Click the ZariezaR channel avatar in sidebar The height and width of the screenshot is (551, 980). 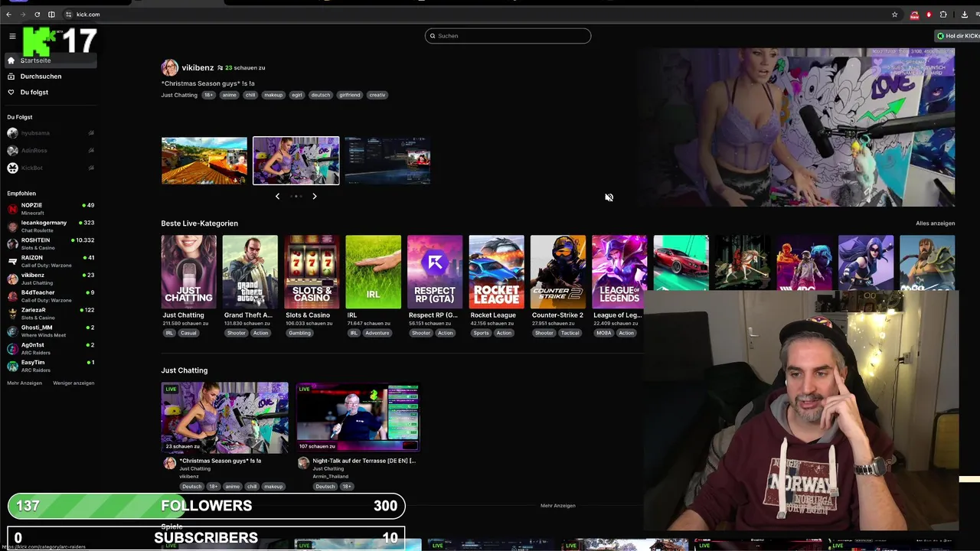[12, 314]
